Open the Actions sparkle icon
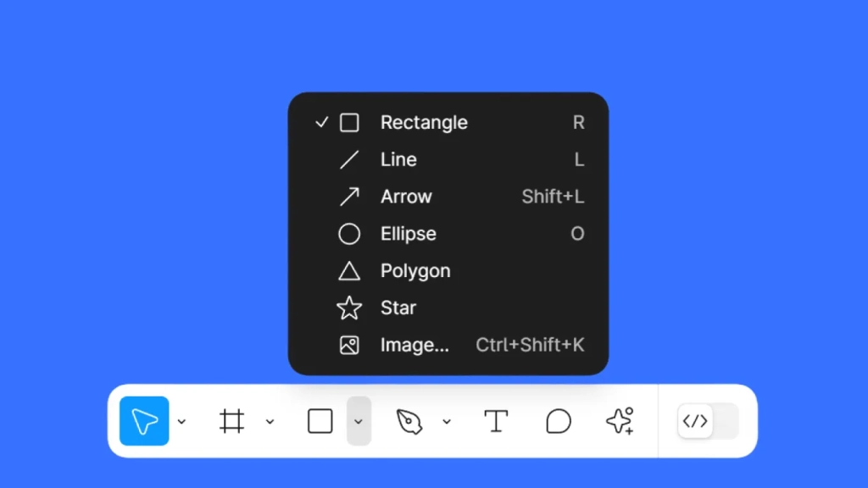Image resolution: width=868 pixels, height=488 pixels. point(620,421)
